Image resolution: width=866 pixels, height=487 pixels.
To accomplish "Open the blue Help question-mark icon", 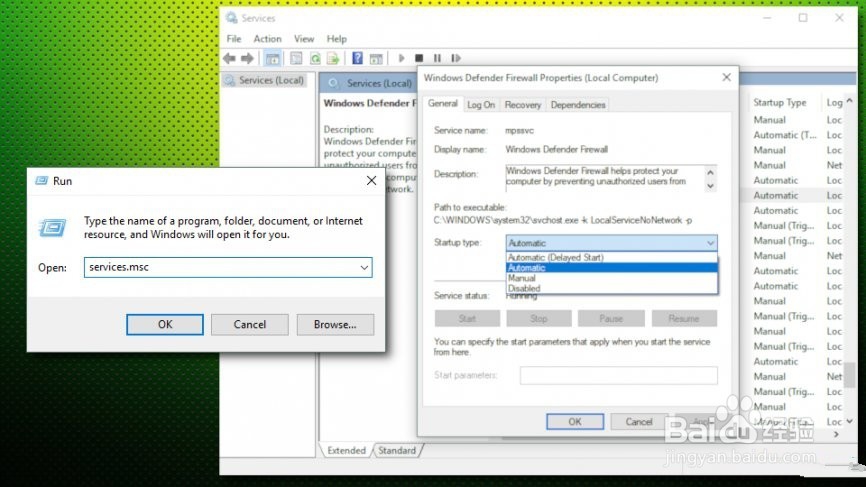I will 357,58.
